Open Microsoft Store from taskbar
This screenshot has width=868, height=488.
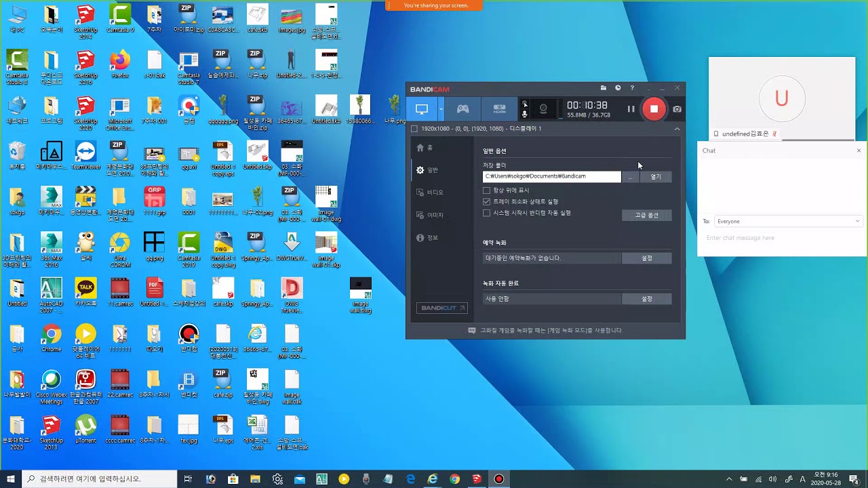(x=233, y=479)
